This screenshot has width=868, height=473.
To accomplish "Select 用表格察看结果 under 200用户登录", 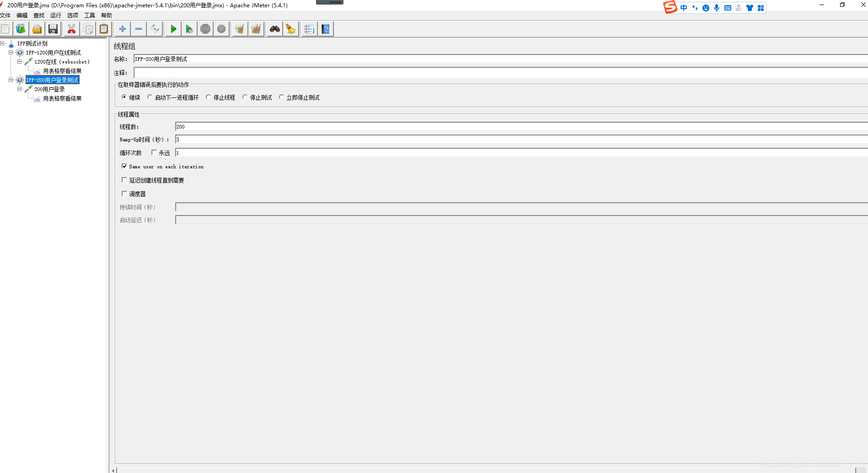I will coord(62,98).
